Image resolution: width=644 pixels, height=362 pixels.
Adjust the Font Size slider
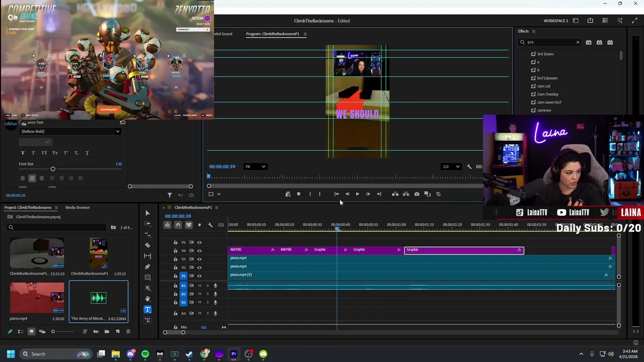coord(53,169)
